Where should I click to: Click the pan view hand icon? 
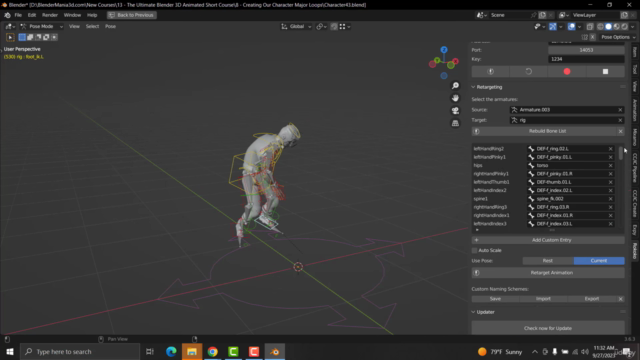pyautogui.click(x=455, y=98)
